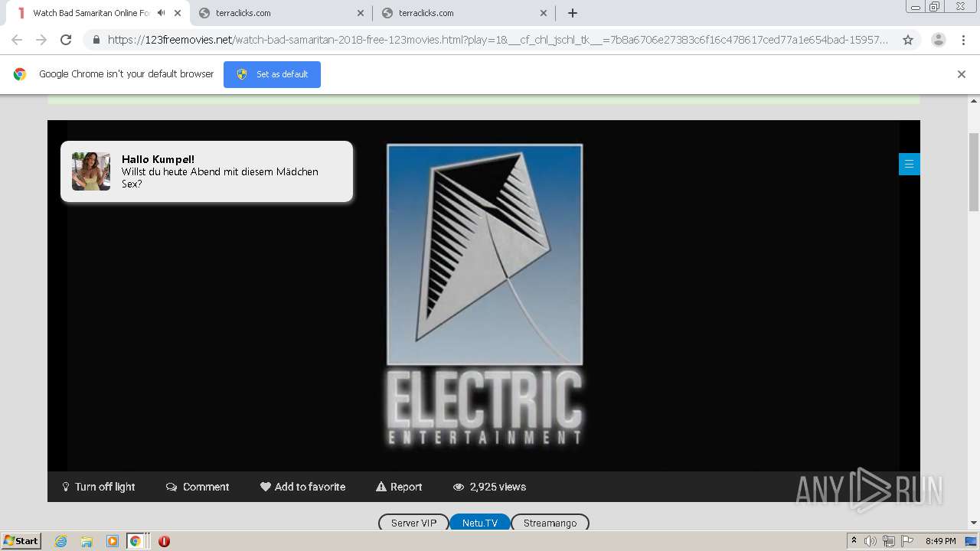
Task: Close the Watch Bad Samaritan tab
Action: (177, 13)
